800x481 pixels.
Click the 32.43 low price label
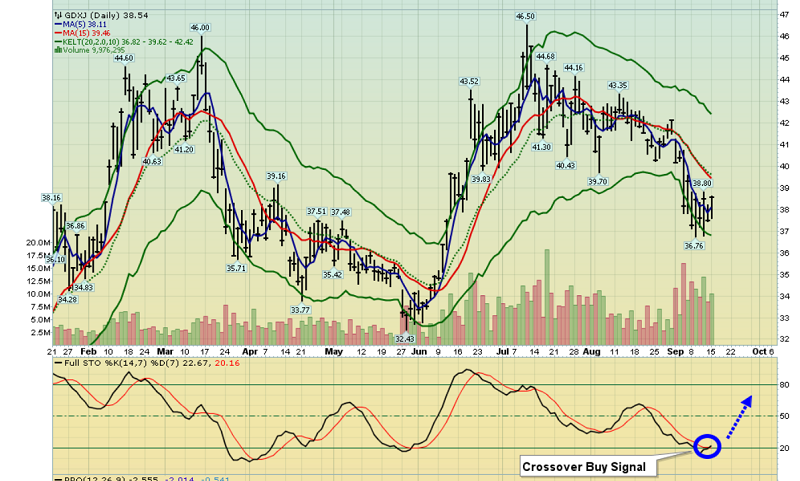coord(406,340)
